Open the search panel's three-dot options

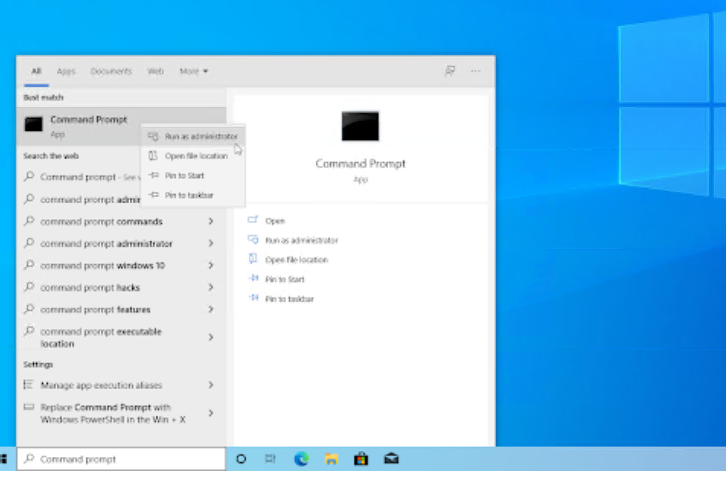click(x=475, y=71)
